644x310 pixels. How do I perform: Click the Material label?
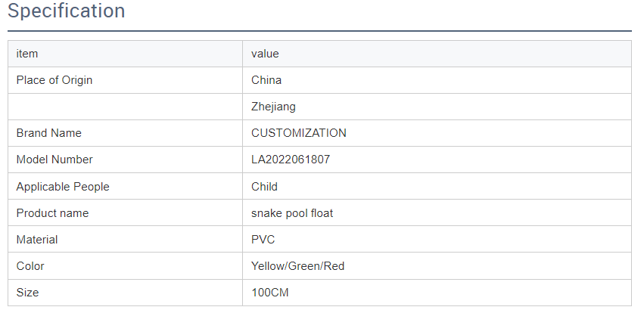[37, 240]
